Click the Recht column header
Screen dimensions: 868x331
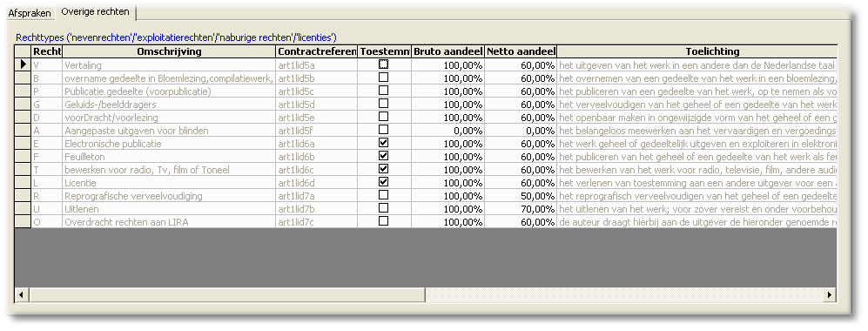click(x=46, y=51)
